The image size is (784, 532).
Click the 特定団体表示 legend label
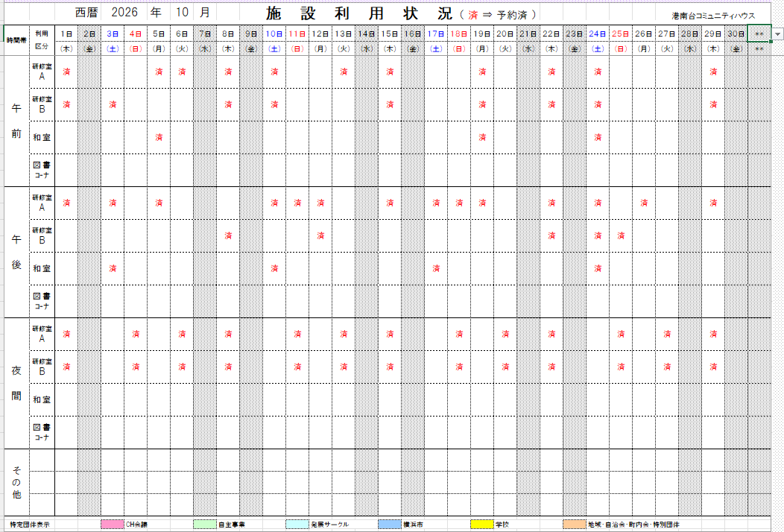point(30,525)
